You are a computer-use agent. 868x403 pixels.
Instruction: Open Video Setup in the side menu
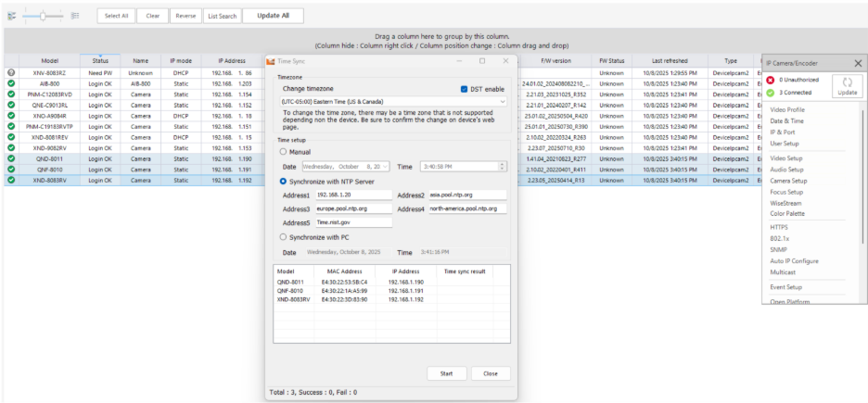(786, 158)
